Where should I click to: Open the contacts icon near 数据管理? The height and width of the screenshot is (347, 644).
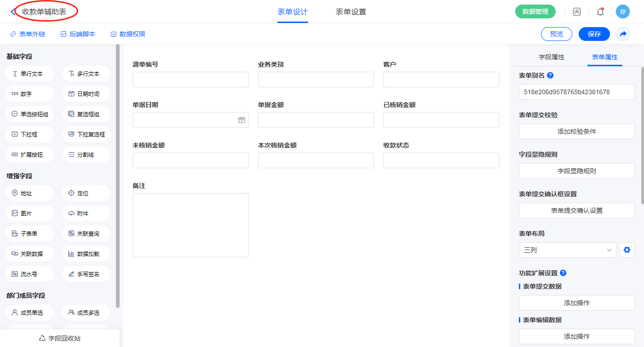(576, 12)
